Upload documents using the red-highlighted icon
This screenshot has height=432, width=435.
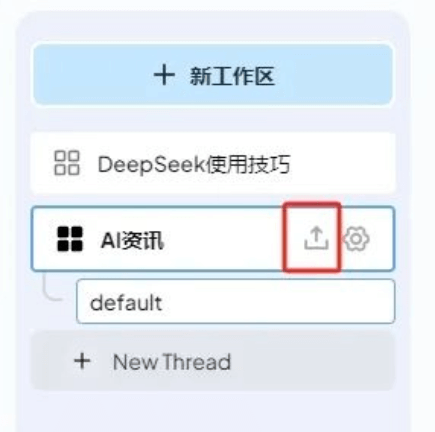click(316, 238)
